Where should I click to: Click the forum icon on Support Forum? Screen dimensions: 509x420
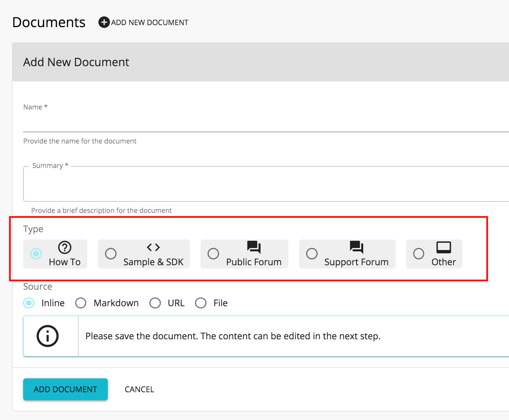(x=356, y=247)
